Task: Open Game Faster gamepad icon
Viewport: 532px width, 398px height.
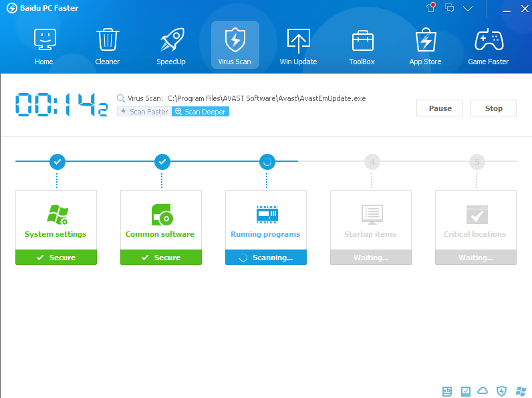Action: (489, 47)
